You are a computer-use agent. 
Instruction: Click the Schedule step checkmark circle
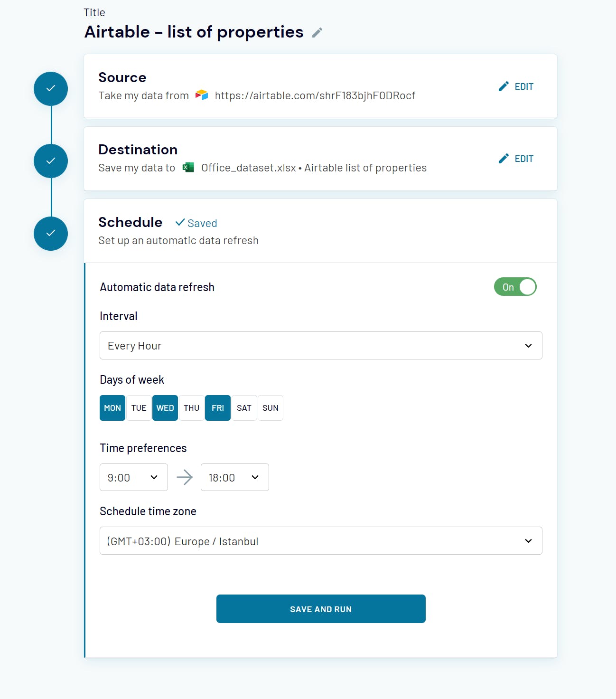pyautogui.click(x=51, y=234)
